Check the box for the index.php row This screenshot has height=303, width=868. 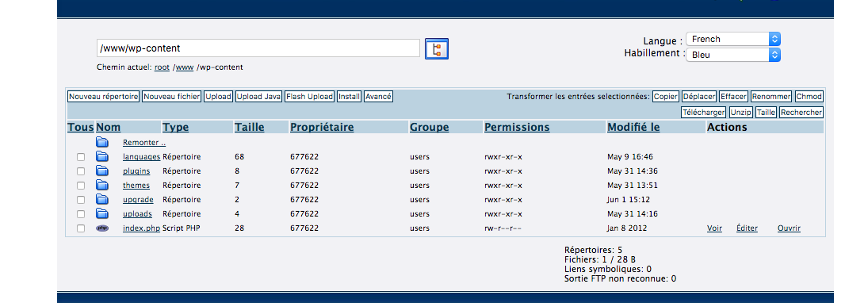(81, 228)
